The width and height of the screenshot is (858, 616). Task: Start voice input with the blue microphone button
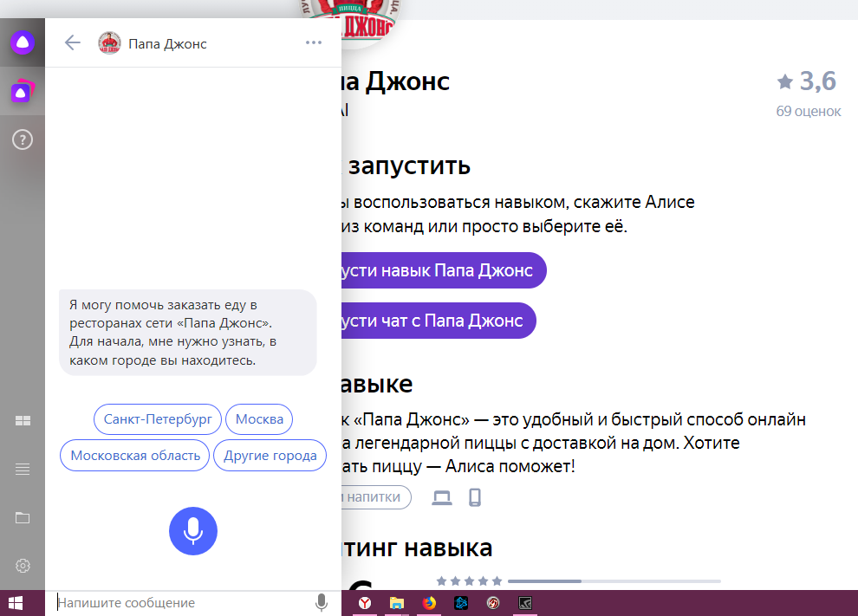pyautogui.click(x=193, y=530)
